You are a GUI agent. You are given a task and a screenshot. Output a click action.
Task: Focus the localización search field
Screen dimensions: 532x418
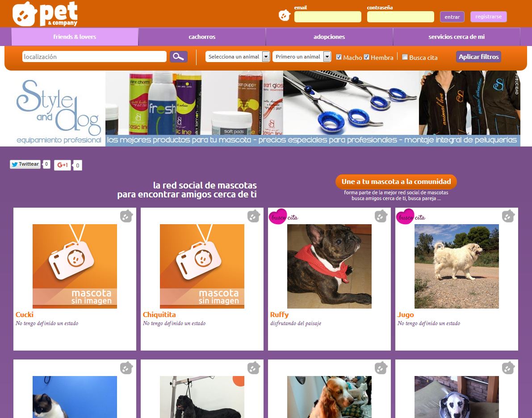tap(94, 57)
